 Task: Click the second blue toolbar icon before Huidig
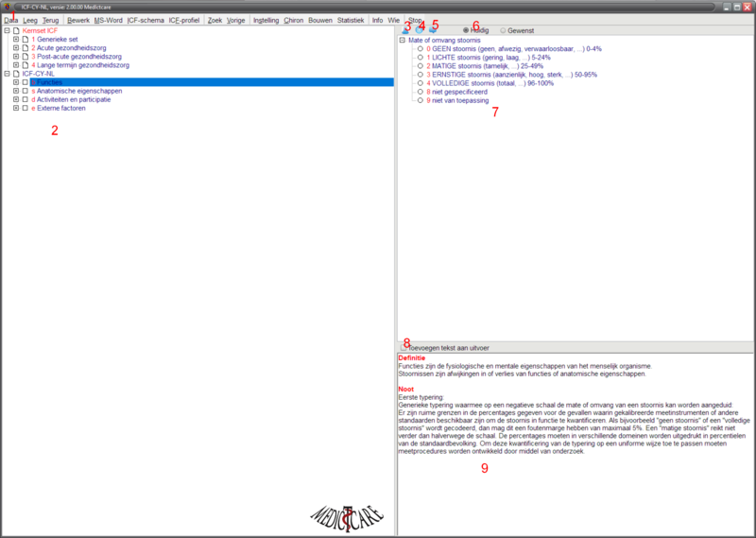(x=419, y=31)
